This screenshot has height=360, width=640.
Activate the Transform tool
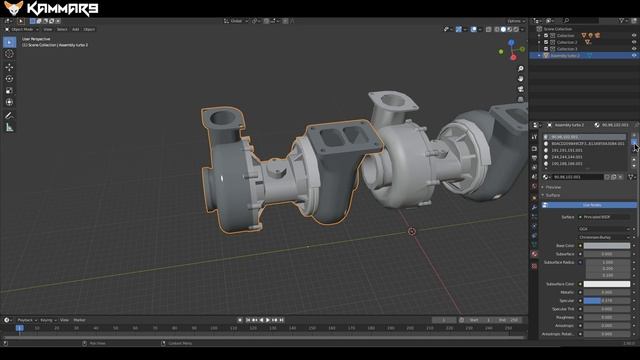point(9,102)
